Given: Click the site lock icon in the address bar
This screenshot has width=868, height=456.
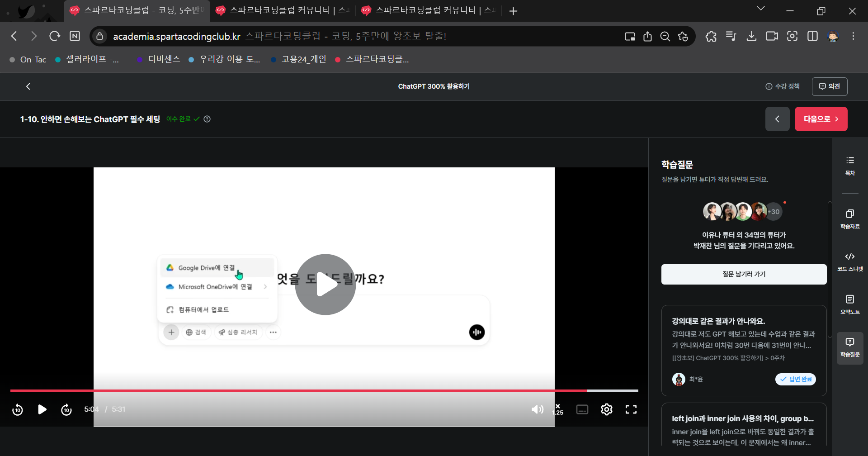Looking at the screenshot, I should [x=100, y=36].
